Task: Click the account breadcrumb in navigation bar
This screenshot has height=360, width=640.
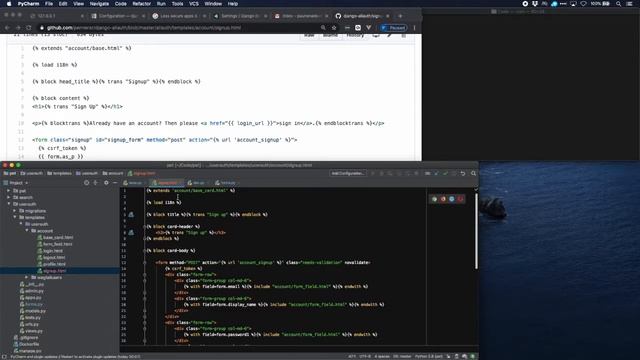Action: coord(113,173)
